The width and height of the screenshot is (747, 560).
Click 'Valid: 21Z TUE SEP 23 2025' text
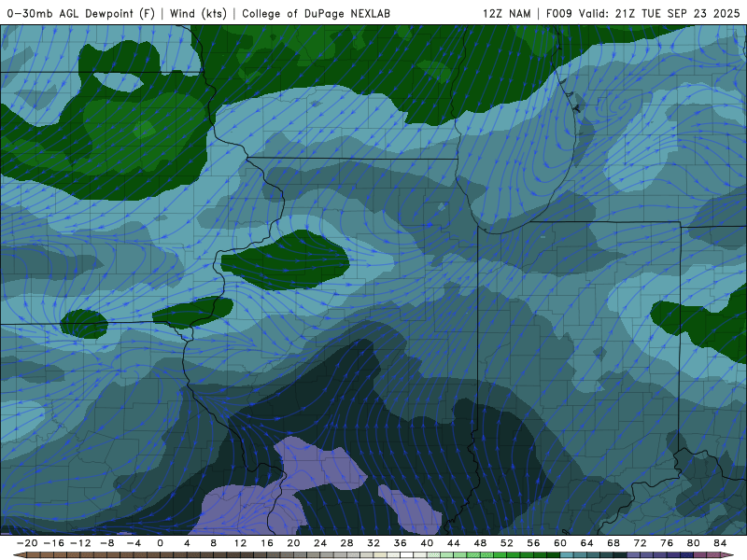point(659,13)
